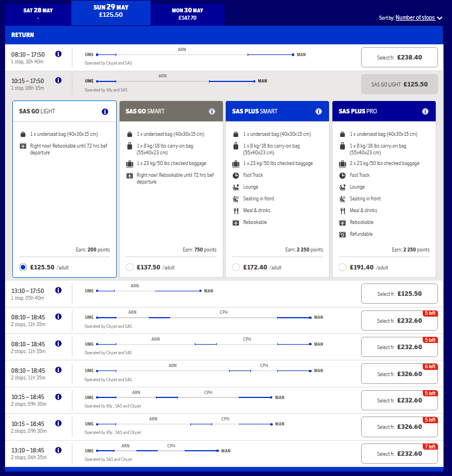Click the Seating in front icon in SAS PLUS PRO

(343, 199)
